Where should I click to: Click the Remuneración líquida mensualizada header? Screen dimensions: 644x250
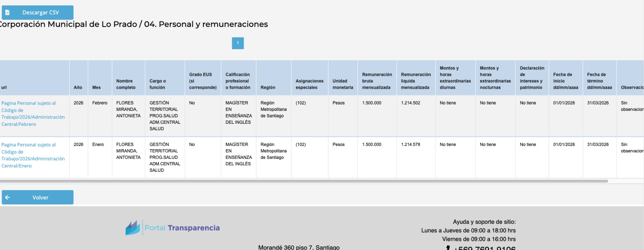click(415, 81)
